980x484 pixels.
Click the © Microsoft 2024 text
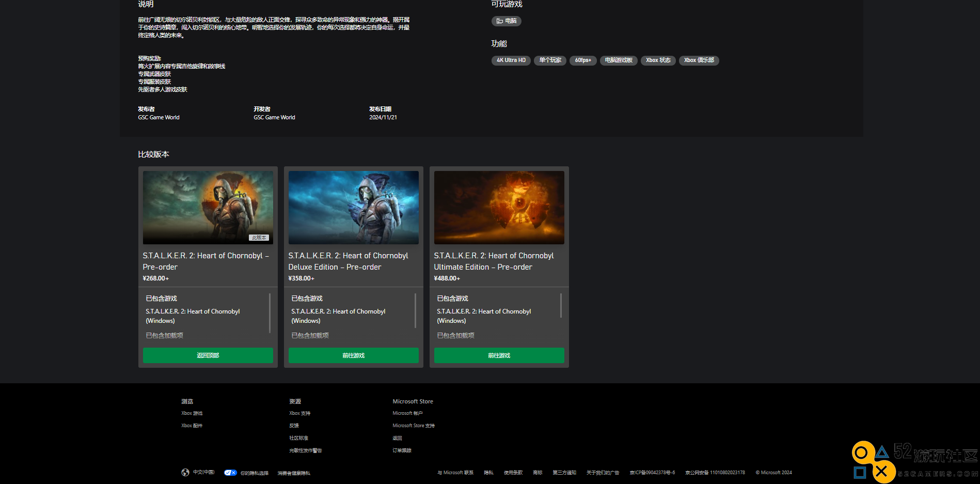773,473
